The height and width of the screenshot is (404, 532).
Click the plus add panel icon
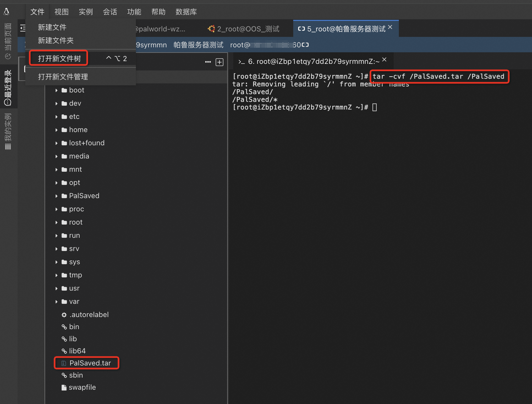[219, 62]
